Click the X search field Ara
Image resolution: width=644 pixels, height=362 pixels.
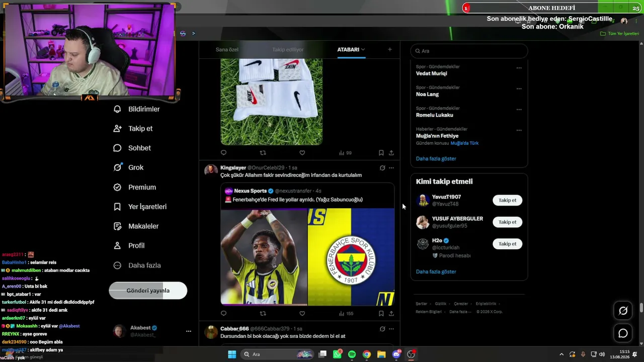click(469, 51)
